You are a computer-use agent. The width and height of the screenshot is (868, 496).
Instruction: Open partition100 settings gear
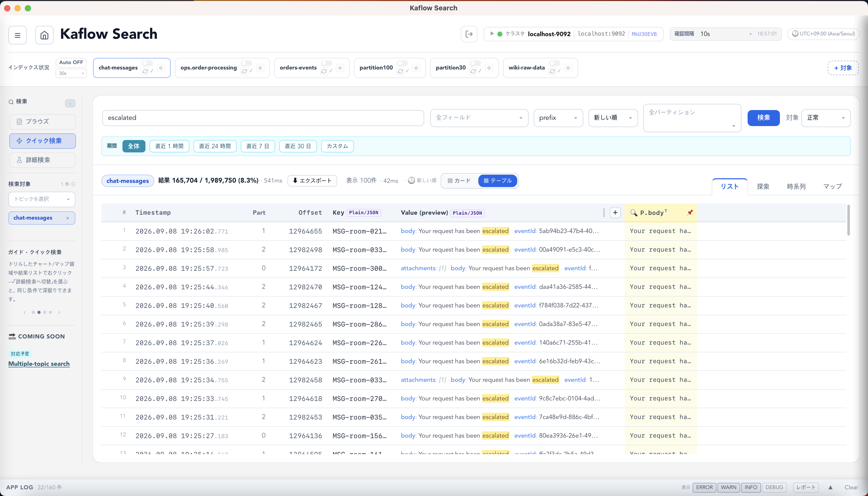click(x=416, y=68)
